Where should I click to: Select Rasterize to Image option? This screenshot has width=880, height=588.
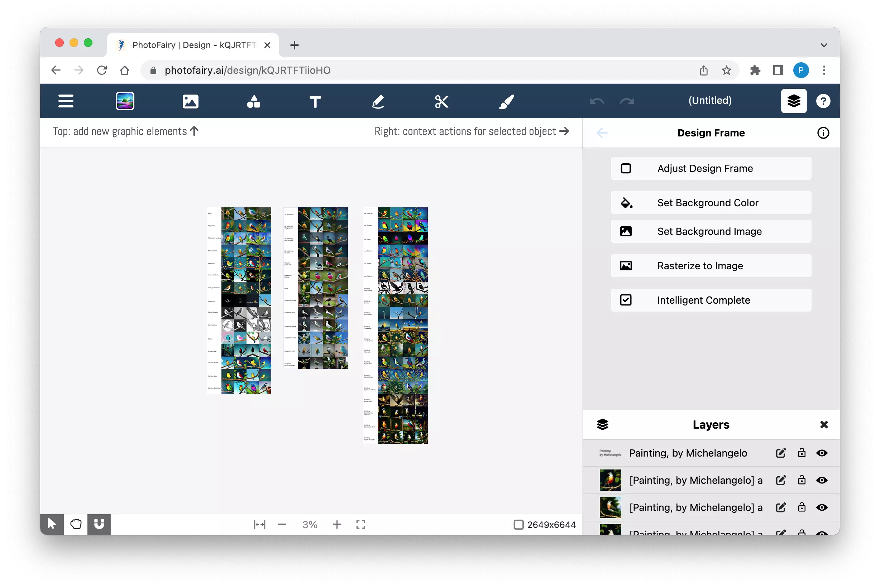[711, 266]
